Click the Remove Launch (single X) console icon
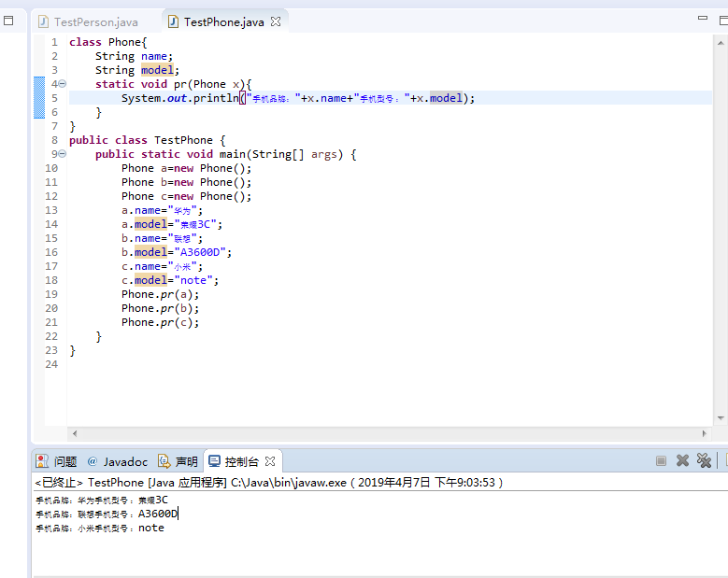This screenshot has height=578, width=728. click(x=683, y=460)
